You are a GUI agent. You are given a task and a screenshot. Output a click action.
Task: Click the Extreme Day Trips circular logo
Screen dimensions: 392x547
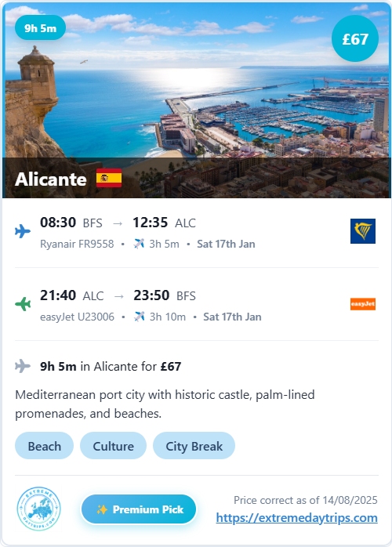click(x=38, y=509)
